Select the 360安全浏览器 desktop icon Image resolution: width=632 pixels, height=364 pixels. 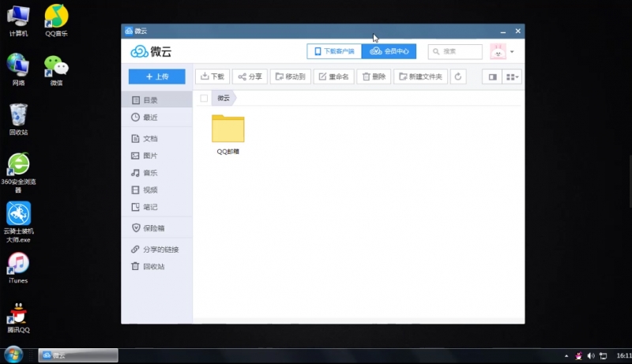pyautogui.click(x=18, y=172)
